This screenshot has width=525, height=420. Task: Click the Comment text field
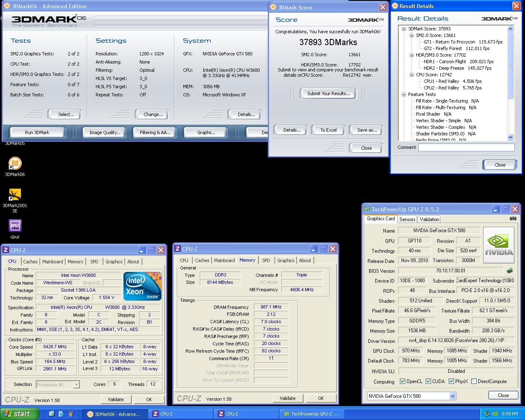[x=466, y=147]
